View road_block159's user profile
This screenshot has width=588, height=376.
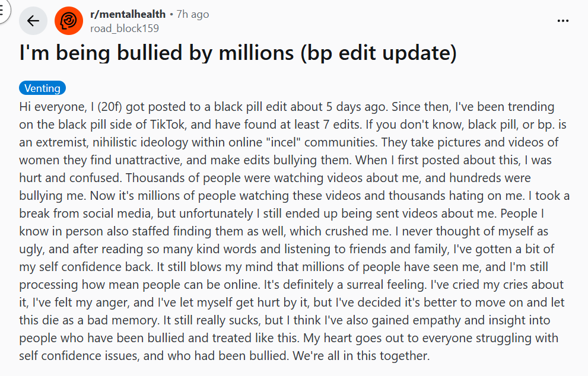coord(125,28)
